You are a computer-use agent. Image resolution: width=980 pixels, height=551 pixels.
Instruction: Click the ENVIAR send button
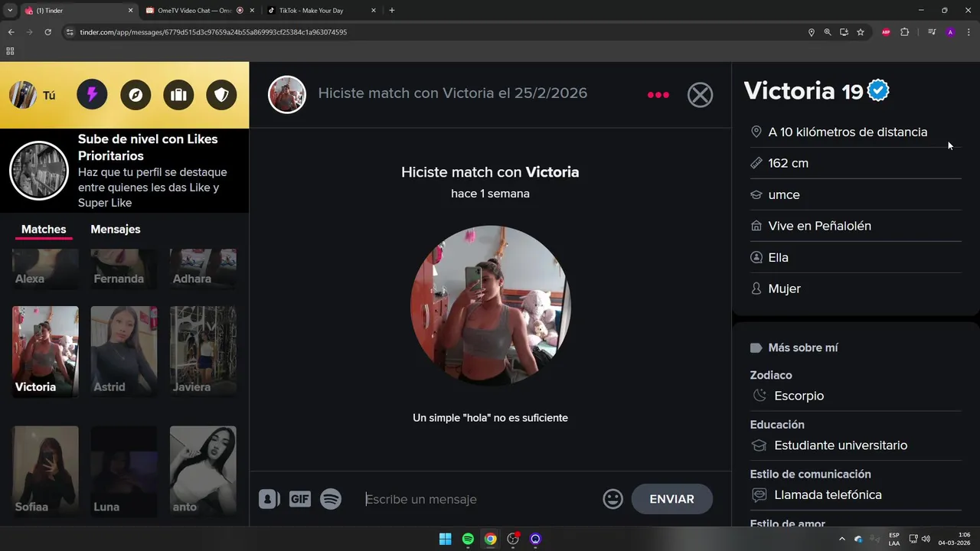672,499
